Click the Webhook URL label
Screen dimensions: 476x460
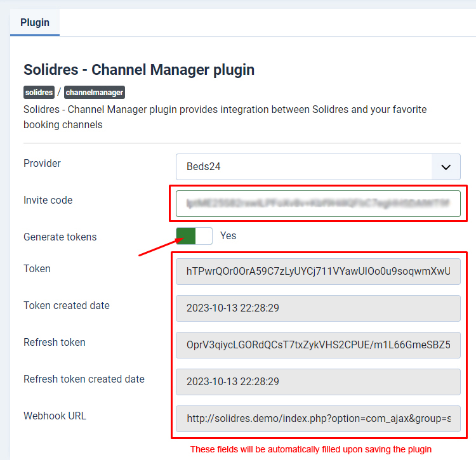(x=55, y=416)
